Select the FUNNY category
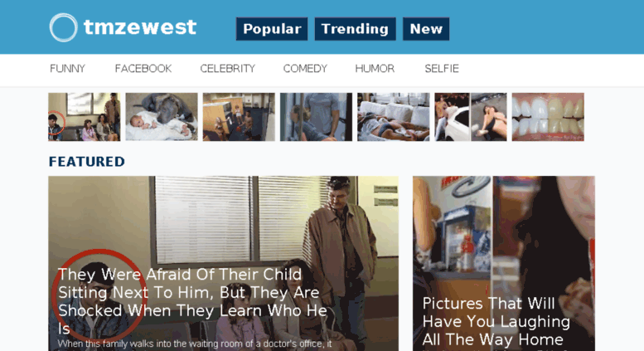Viewport: 644px width, 351px height. tap(67, 68)
